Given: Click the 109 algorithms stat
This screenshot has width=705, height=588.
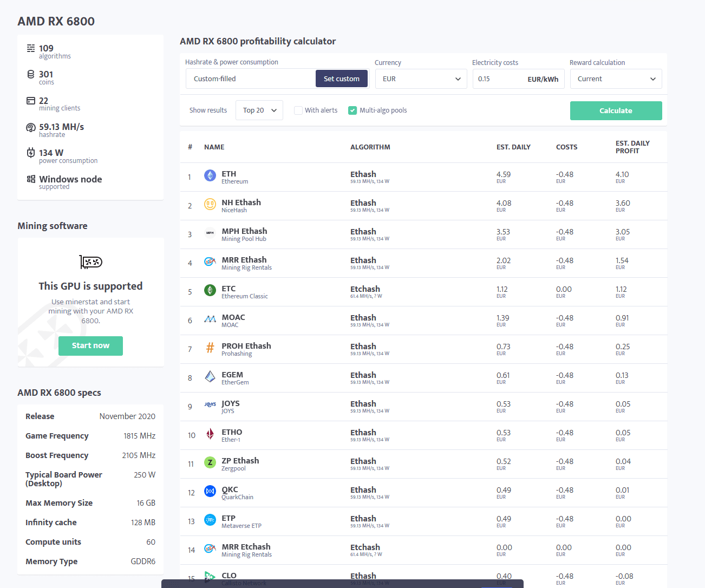Looking at the screenshot, I should click(55, 51).
